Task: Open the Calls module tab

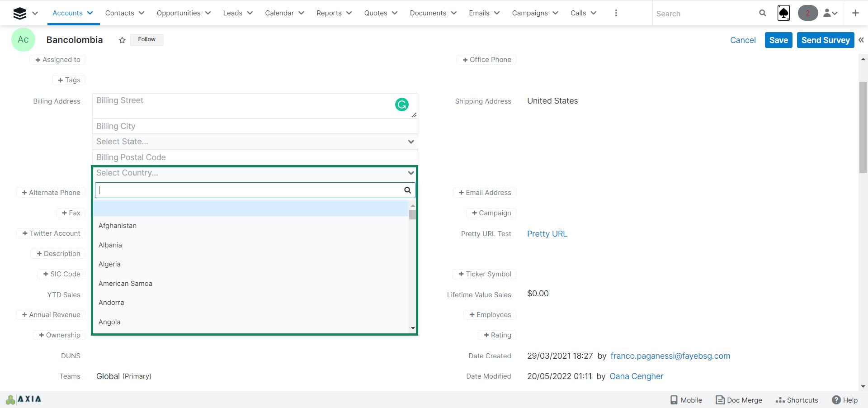Action: 578,13
